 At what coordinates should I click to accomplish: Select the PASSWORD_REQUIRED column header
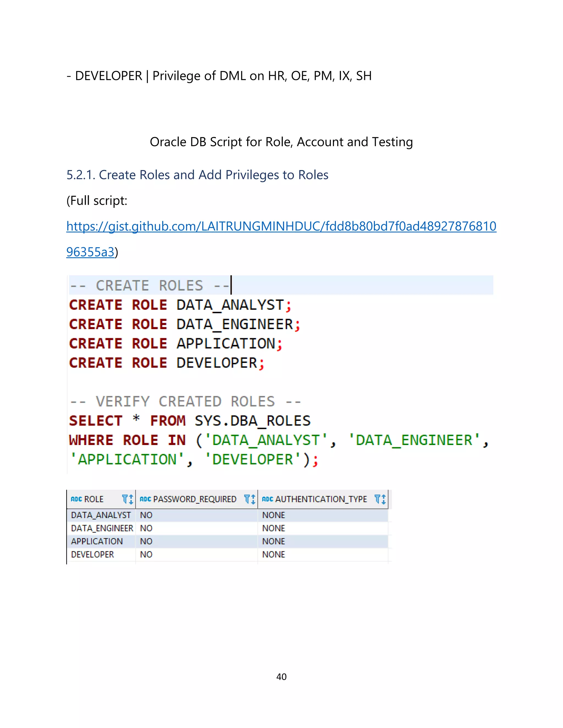[197, 499]
